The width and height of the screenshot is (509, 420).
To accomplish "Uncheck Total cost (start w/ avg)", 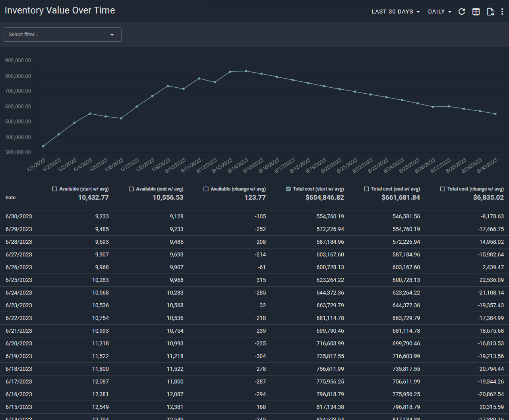I will click(x=288, y=189).
